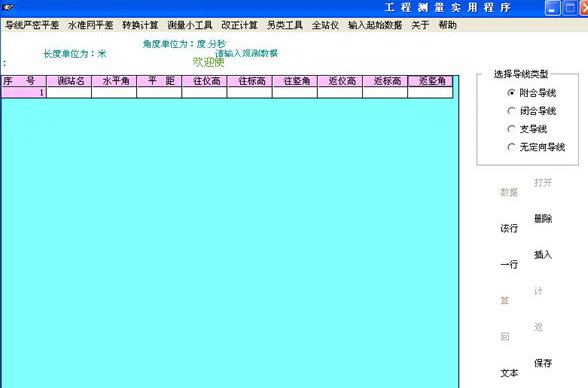Click the 选择导线类型 group label
The image size is (588, 388).
tap(520, 74)
